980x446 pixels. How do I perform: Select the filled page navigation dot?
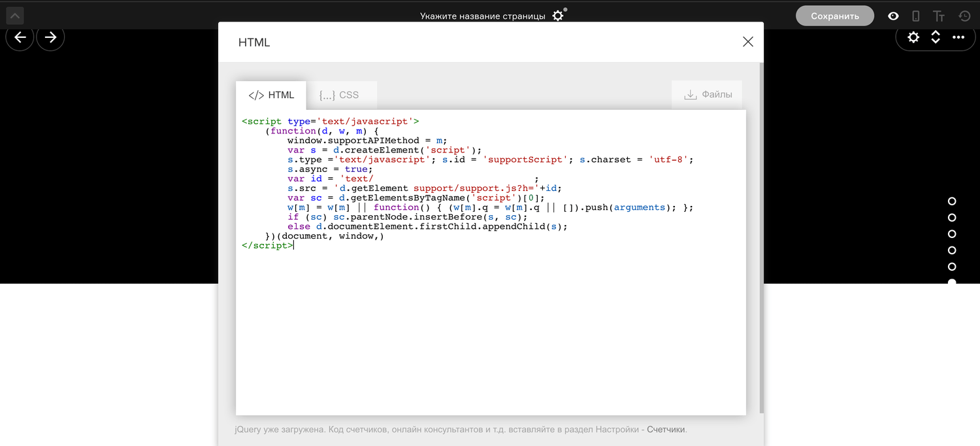tap(952, 282)
